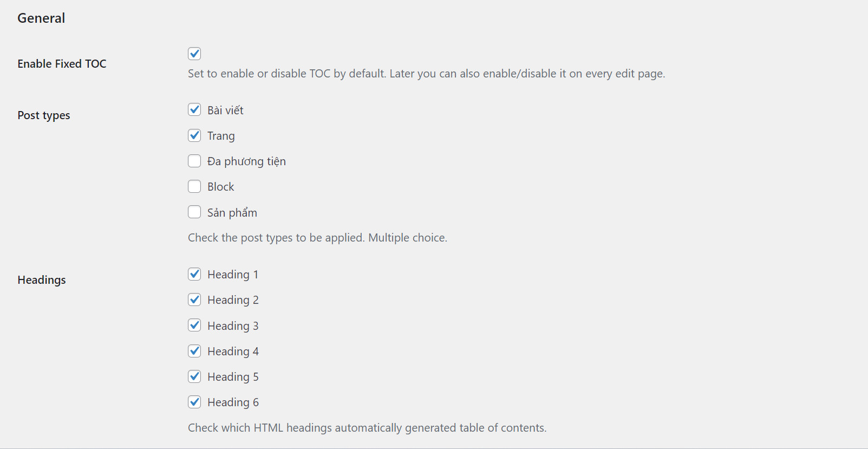868x449 pixels.
Task: Enable the Đa phương tiện checkbox
Action: [x=194, y=161]
